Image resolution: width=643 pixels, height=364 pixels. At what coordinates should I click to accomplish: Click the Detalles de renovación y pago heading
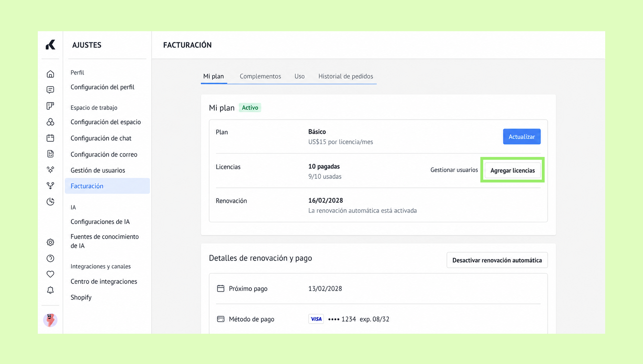tap(261, 258)
